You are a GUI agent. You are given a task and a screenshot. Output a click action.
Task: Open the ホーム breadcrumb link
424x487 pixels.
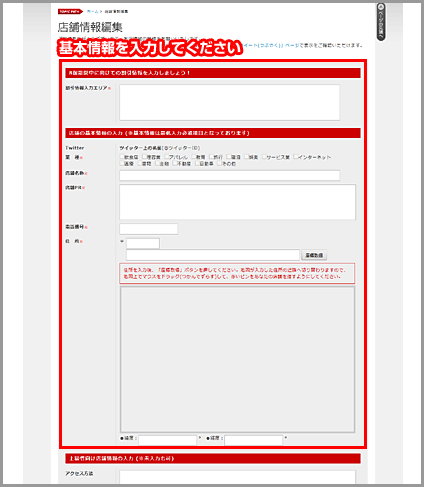[x=92, y=12]
